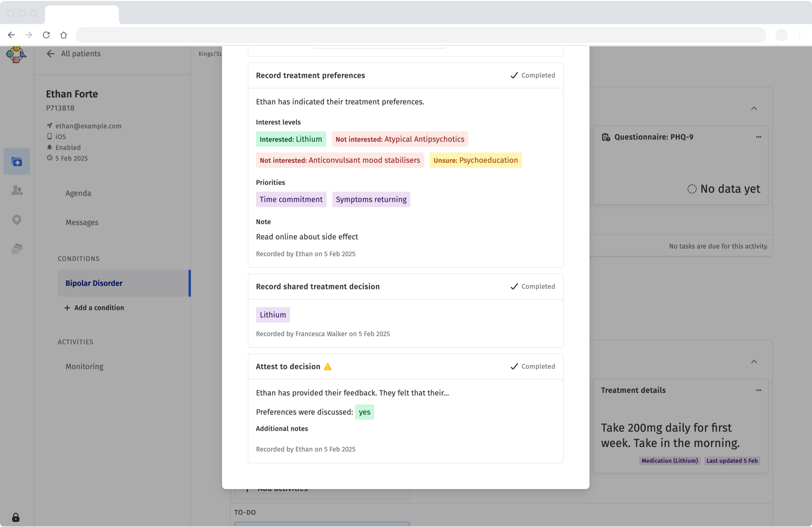812x527 pixels.
Task: Open the people group sidebar icon
Action: click(17, 190)
